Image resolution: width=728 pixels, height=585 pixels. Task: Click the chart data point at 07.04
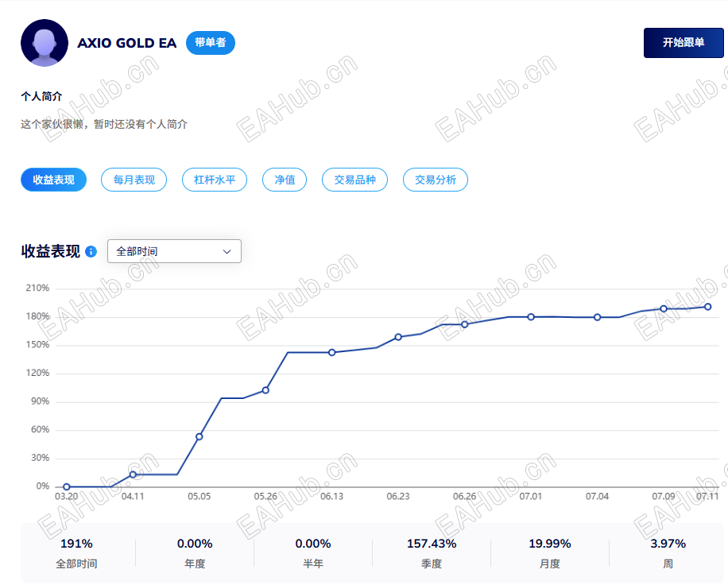point(598,317)
